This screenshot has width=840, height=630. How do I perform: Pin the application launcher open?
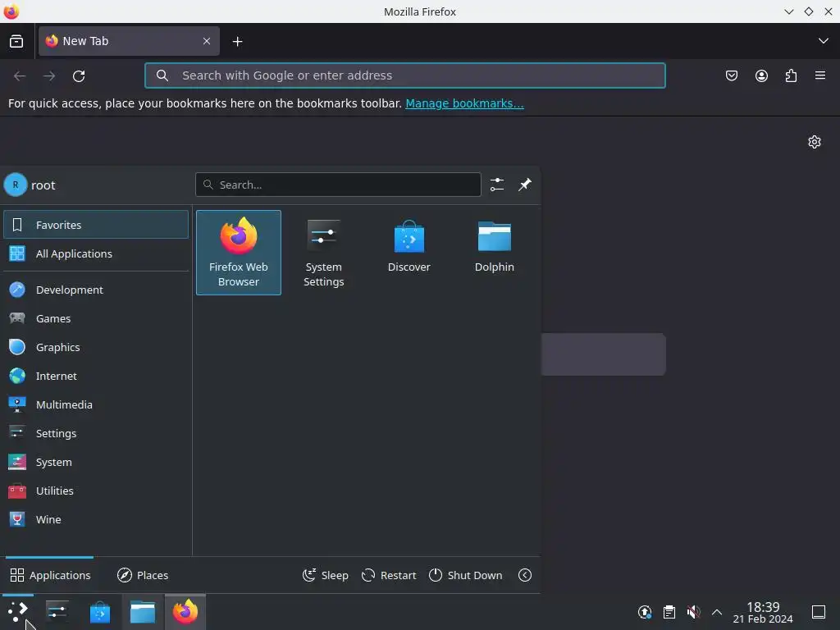coord(525,185)
